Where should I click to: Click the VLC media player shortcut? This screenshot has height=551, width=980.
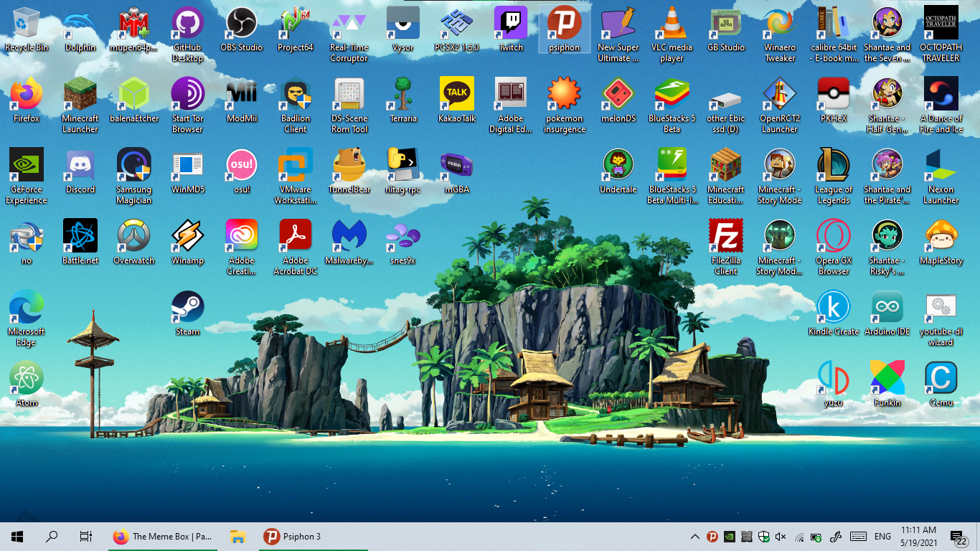coord(672,34)
